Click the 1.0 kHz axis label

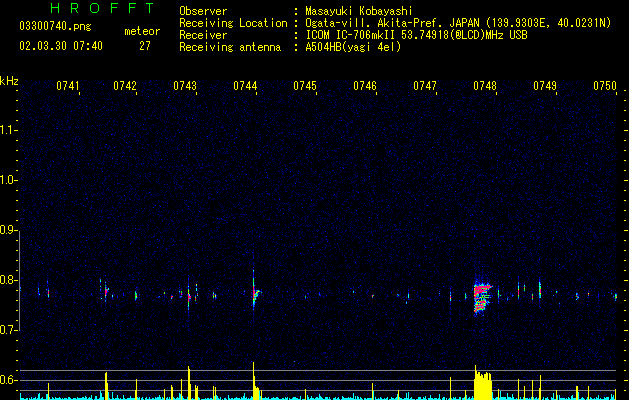(x=8, y=180)
